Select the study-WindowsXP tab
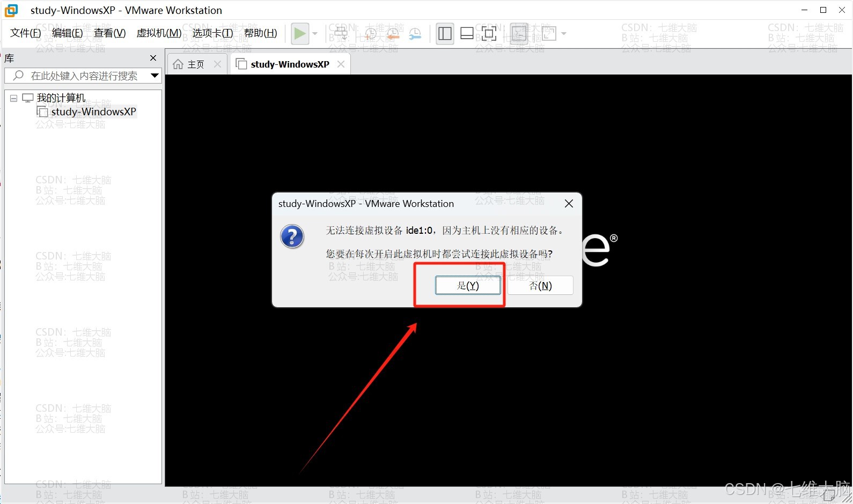 pos(290,64)
